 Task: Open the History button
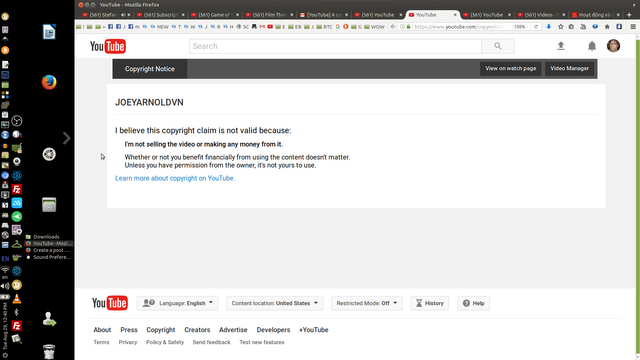click(430, 303)
